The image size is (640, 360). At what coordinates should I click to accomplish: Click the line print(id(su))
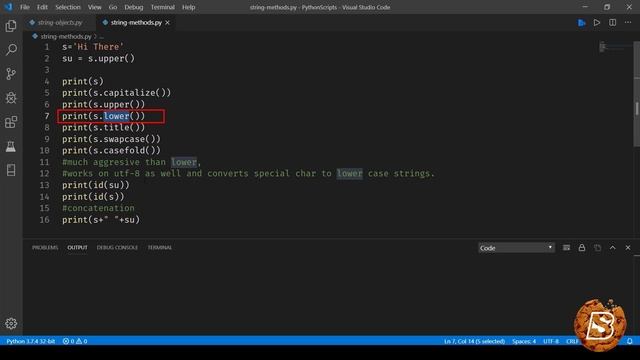96,185
